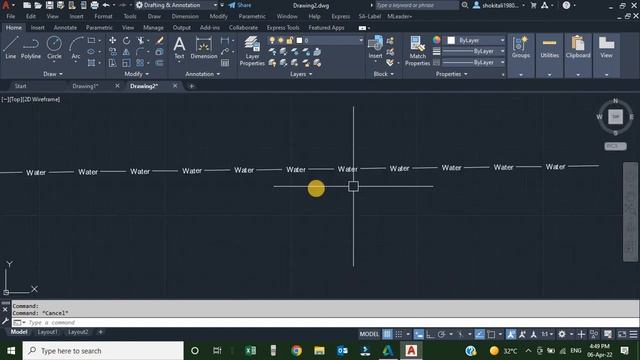Click the MODEL space button
Viewport: 640px width, 360px height.
pyautogui.click(x=369, y=334)
